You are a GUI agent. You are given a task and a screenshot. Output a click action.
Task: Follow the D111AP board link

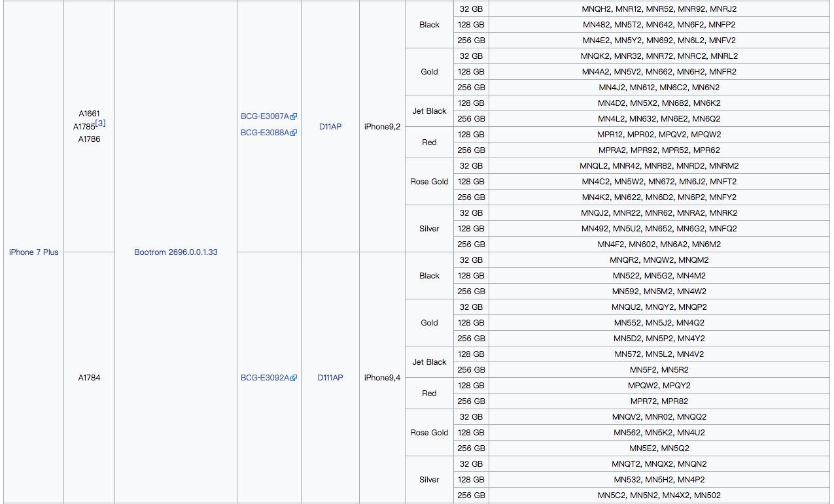point(330,378)
